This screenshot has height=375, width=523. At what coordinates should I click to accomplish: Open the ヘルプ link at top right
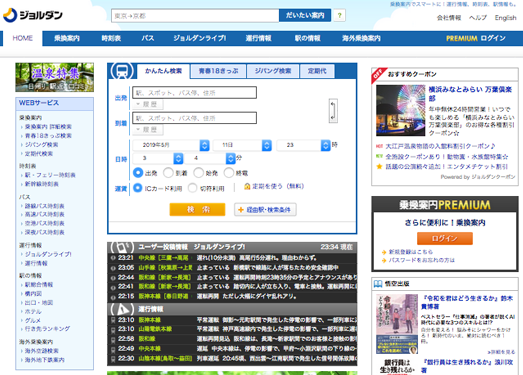pos(478,18)
